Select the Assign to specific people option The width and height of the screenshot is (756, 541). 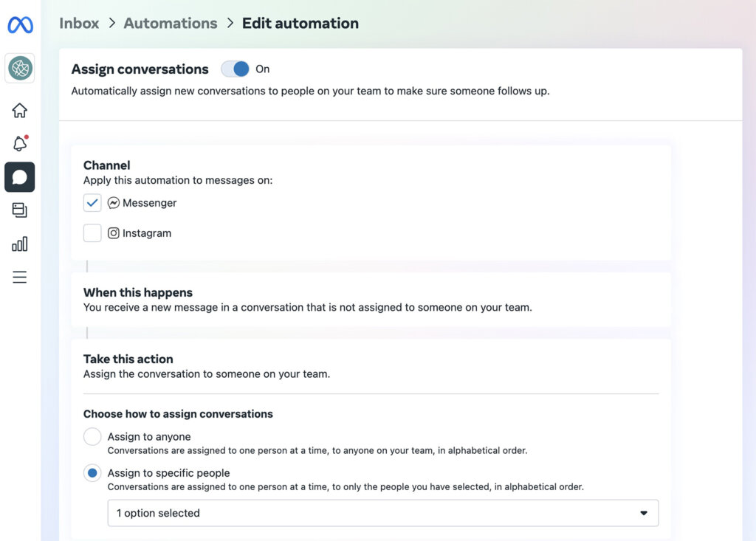tap(92, 473)
